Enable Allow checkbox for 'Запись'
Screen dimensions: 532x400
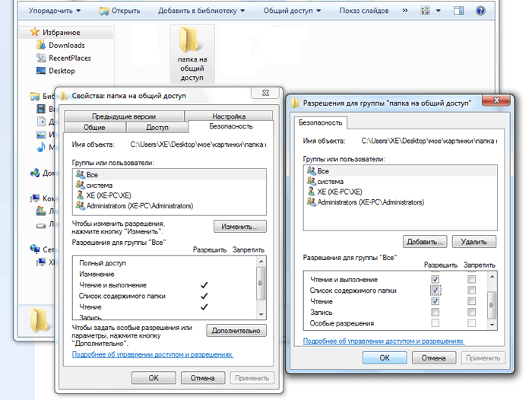click(x=434, y=312)
